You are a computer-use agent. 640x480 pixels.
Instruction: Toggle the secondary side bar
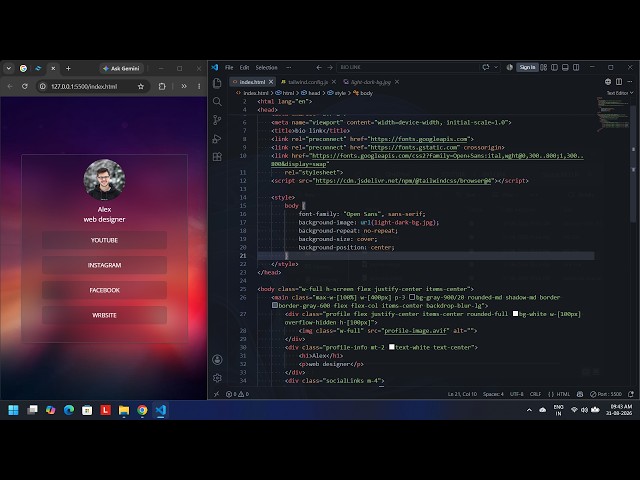click(576, 67)
